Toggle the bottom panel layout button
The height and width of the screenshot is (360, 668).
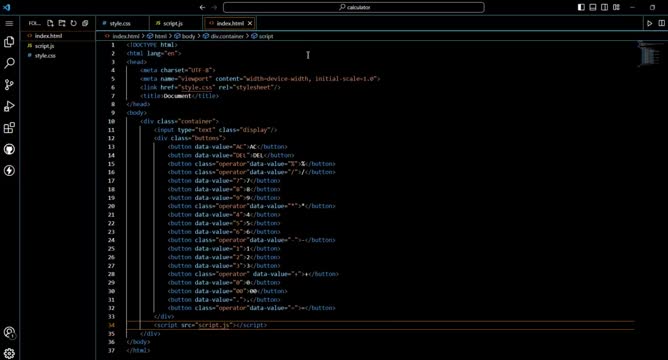(x=593, y=7)
